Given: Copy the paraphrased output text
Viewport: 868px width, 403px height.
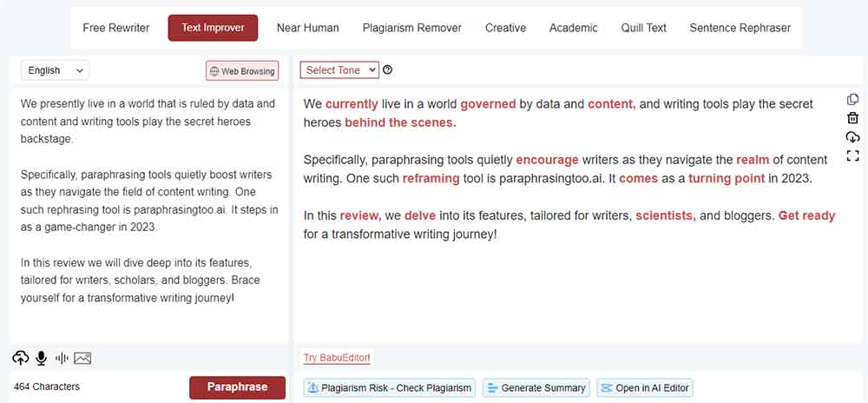Looking at the screenshot, I should click(x=852, y=100).
